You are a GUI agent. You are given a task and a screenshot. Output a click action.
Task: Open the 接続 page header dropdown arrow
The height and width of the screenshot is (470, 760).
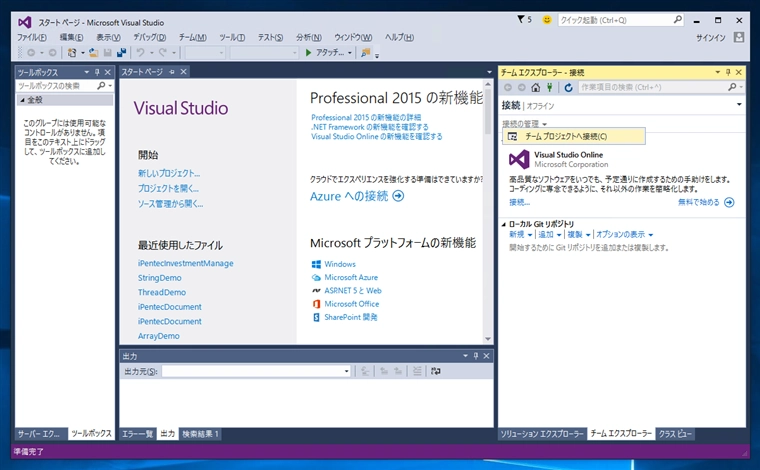click(739, 104)
